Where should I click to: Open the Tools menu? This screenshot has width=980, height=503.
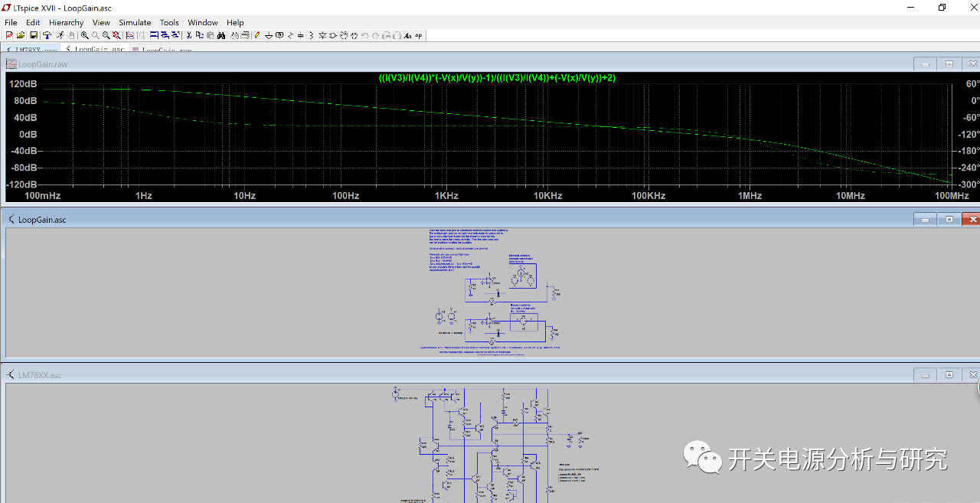169,22
